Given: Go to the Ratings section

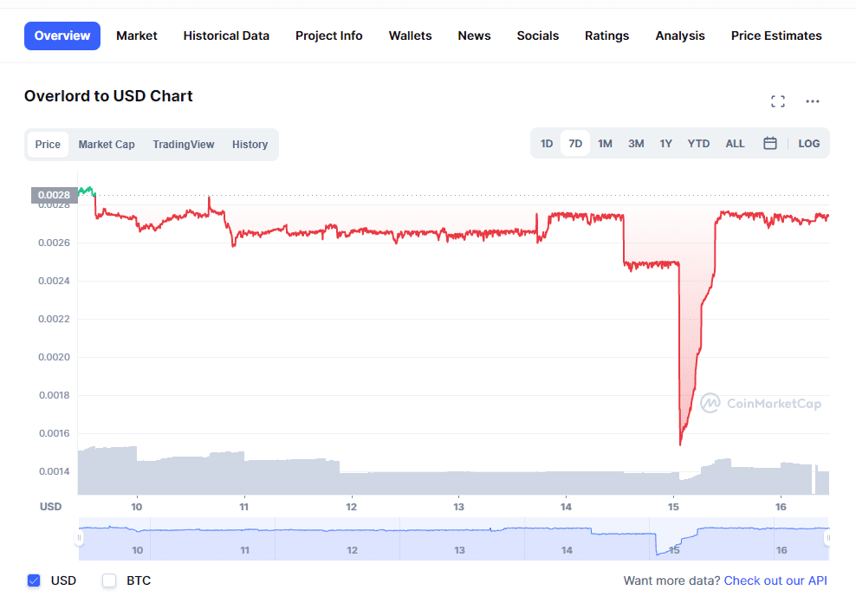Looking at the screenshot, I should [606, 36].
